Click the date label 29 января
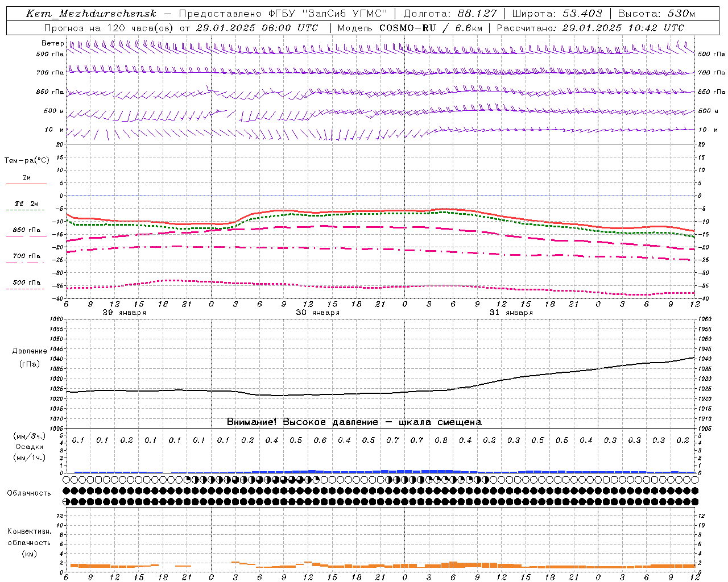 click(x=124, y=313)
